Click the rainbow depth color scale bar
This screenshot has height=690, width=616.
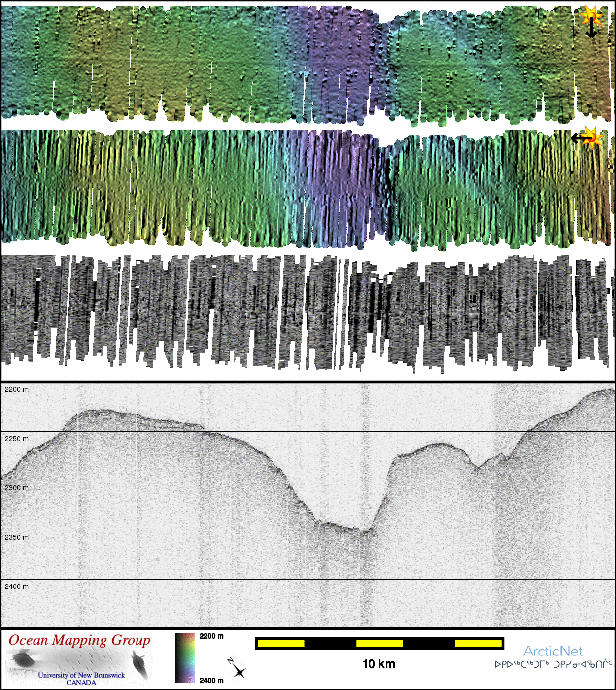coord(184,658)
